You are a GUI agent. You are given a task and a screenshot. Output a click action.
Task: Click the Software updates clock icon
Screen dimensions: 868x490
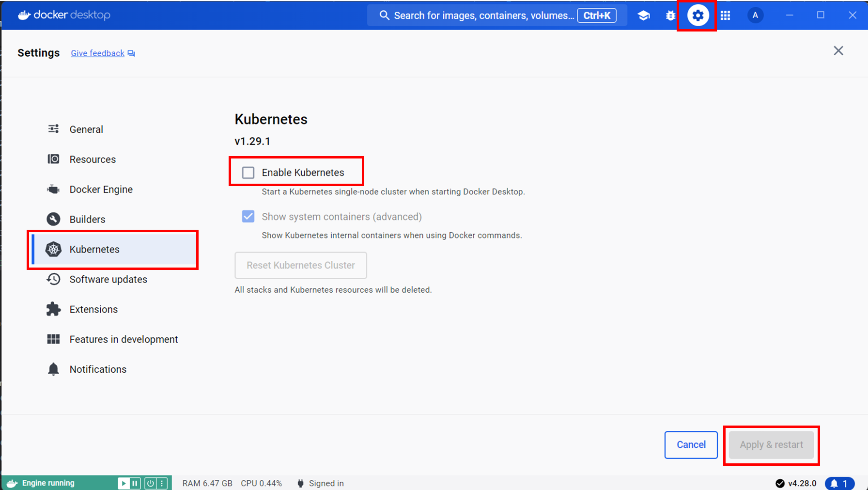53,279
